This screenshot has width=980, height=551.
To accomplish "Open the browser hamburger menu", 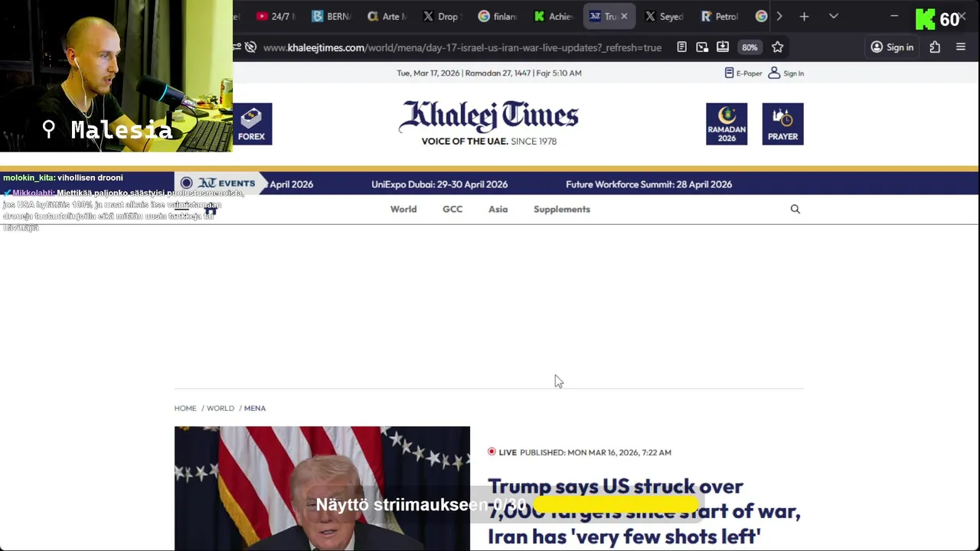I will (961, 47).
